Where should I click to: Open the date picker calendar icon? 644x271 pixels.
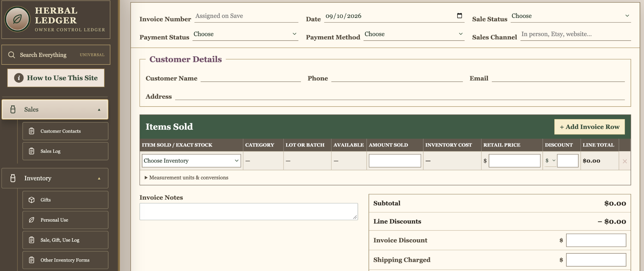coord(459,16)
